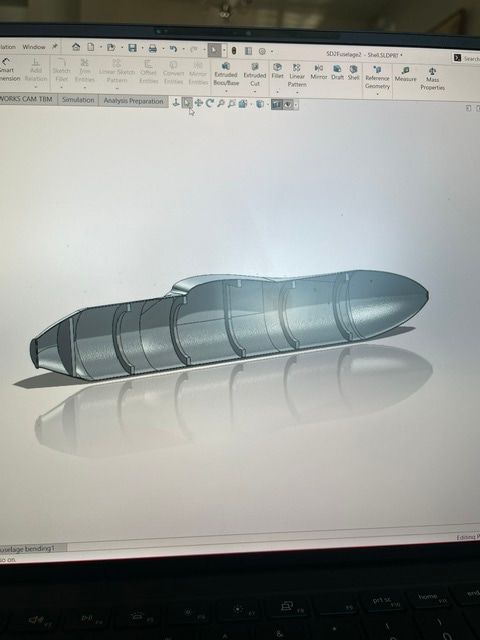
Task: Expand the Undo history dropdown arrow
Action: [x=183, y=49]
